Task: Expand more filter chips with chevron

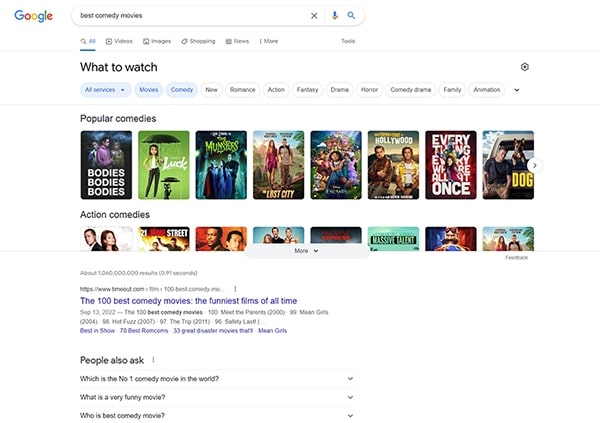Action: click(517, 90)
